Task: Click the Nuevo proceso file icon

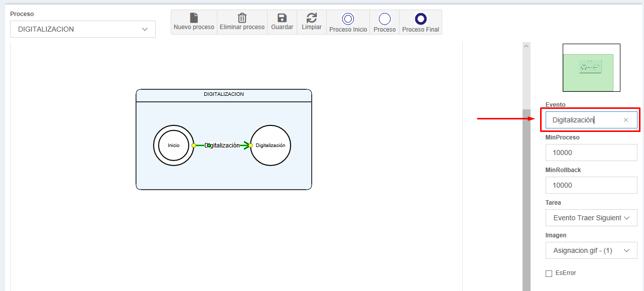Action: tap(194, 18)
